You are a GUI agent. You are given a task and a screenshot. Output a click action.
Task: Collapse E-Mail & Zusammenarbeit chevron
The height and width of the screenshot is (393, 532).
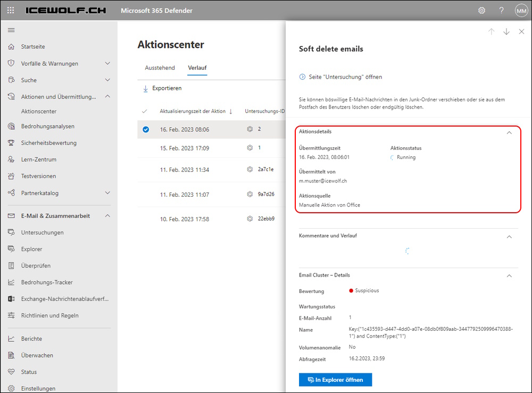pos(107,216)
